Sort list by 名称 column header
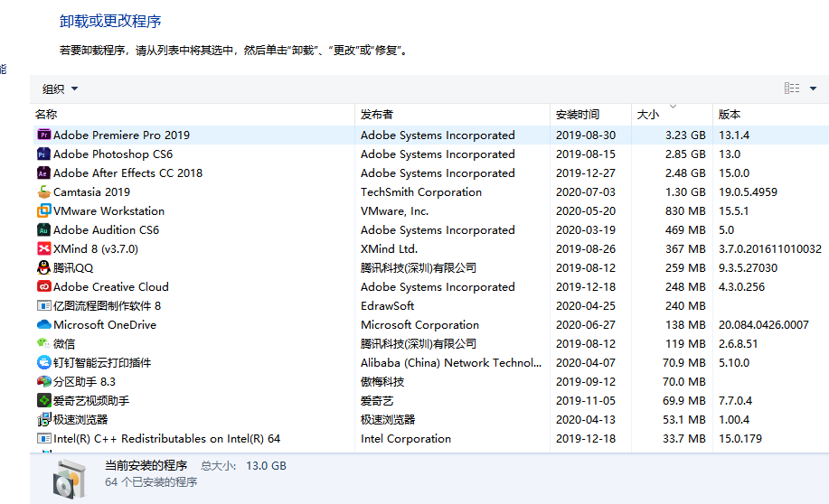The height and width of the screenshot is (504, 829). [x=46, y=115]
